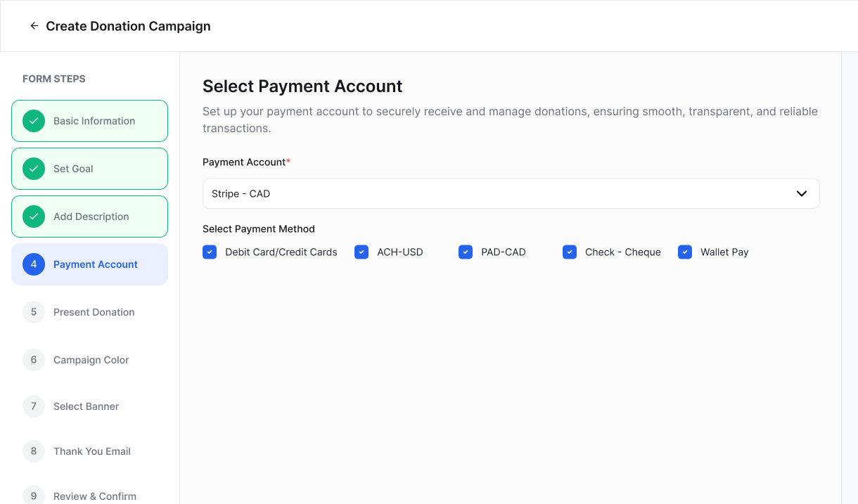Click the ACH-USD label text
858x504 pixels.
(x=400, y=252)
